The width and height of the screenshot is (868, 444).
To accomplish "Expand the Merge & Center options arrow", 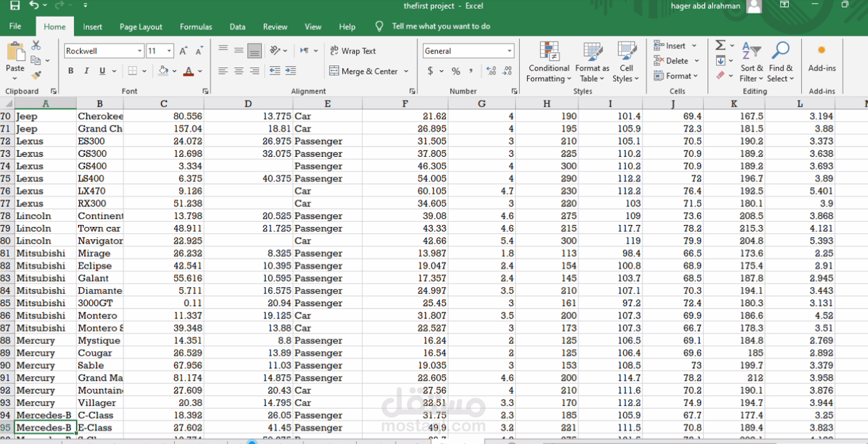I will [x=406, y=71].
